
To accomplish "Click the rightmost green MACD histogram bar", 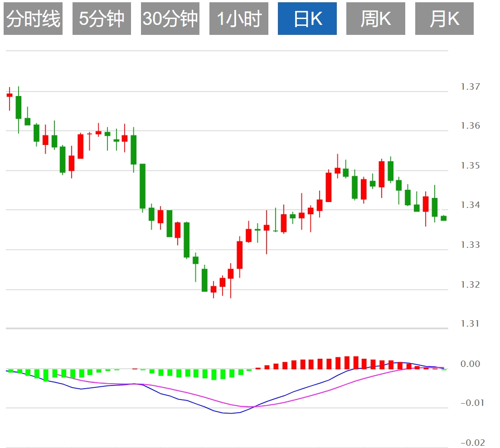I will click(x=444, y=370).
